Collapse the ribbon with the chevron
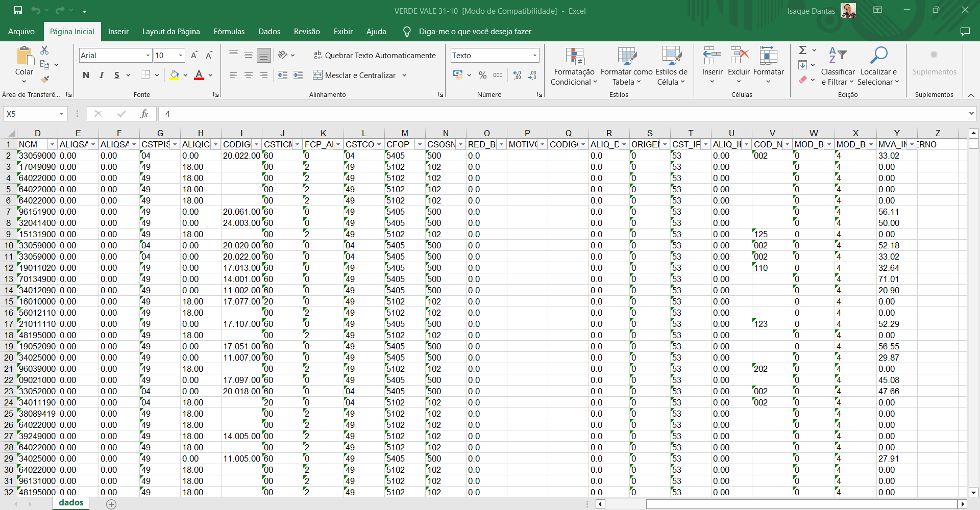 click(x=971, y=95)
